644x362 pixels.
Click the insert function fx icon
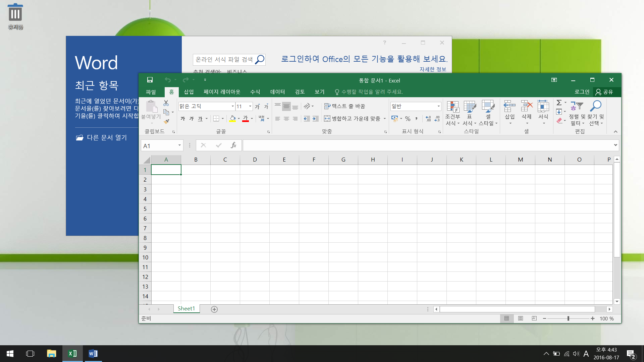pyautogui.click(x=233, y=145)
